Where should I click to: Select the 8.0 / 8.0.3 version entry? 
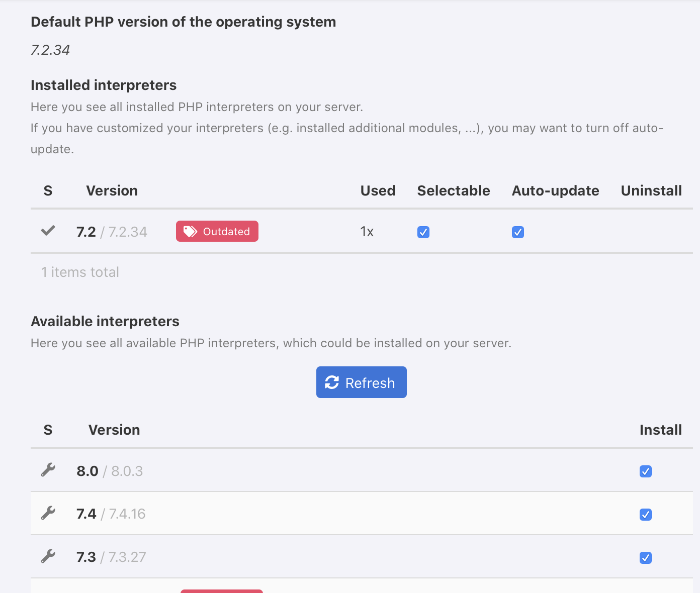(110, 471)
